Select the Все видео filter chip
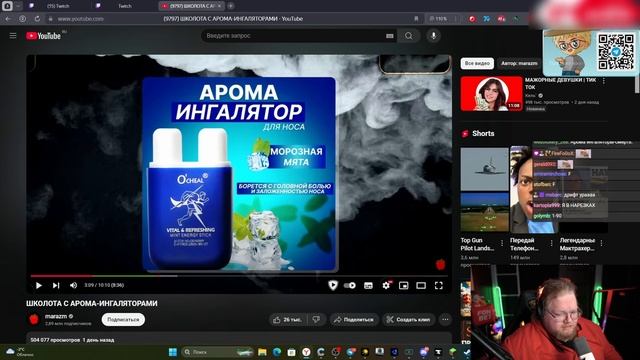 pyautogui.click(x=477, y=63)
